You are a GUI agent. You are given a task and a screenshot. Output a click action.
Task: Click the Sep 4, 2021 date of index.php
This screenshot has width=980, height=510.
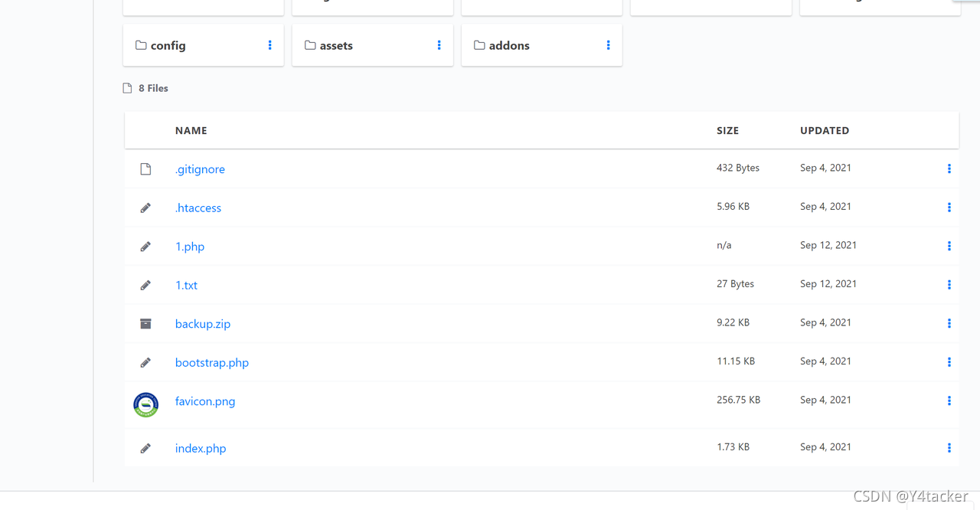click(x=825, y=446)
